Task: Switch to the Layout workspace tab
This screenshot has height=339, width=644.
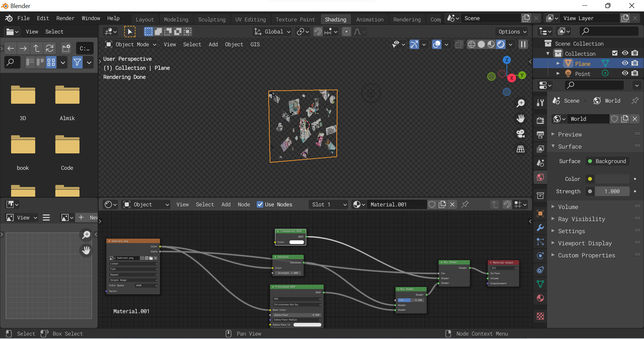Action: point(145,19)
